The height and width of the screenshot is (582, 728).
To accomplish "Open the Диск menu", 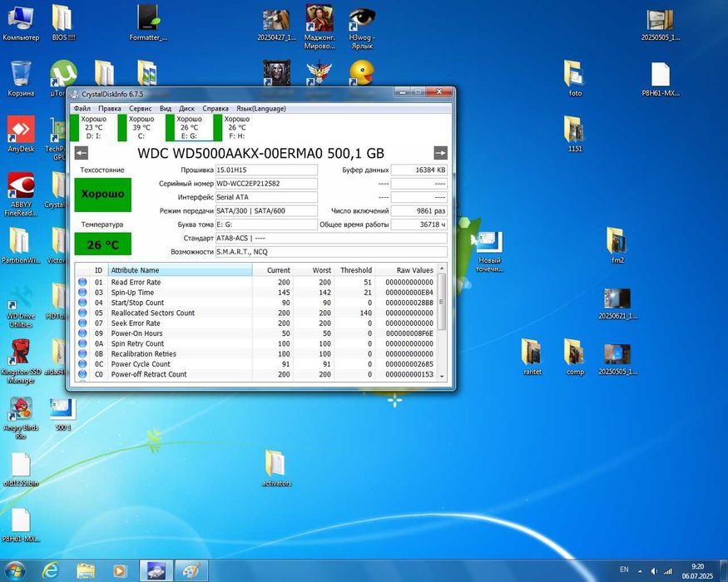I will pyautogui.click(x=186, y=108).
